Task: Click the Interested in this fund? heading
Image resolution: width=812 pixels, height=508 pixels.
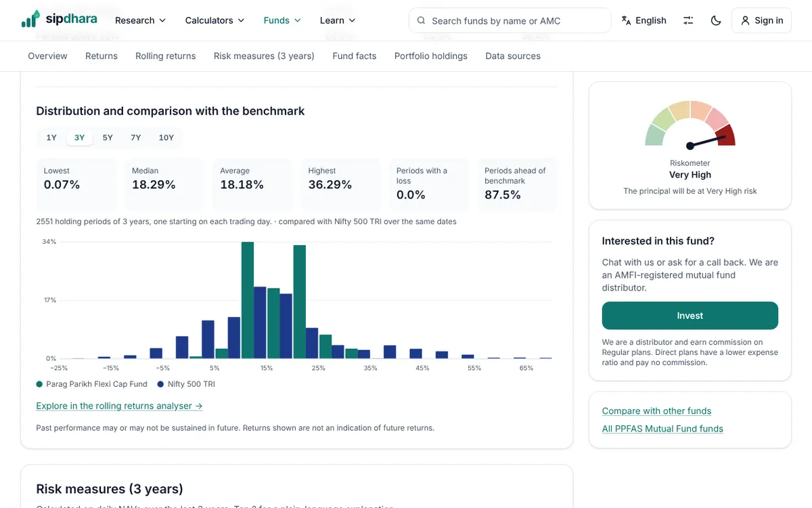Action: (658, 241)
